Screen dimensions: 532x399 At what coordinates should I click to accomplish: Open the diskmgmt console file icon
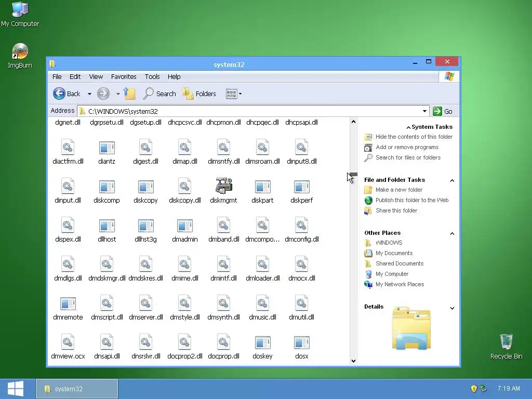click(x=223, y=186)
